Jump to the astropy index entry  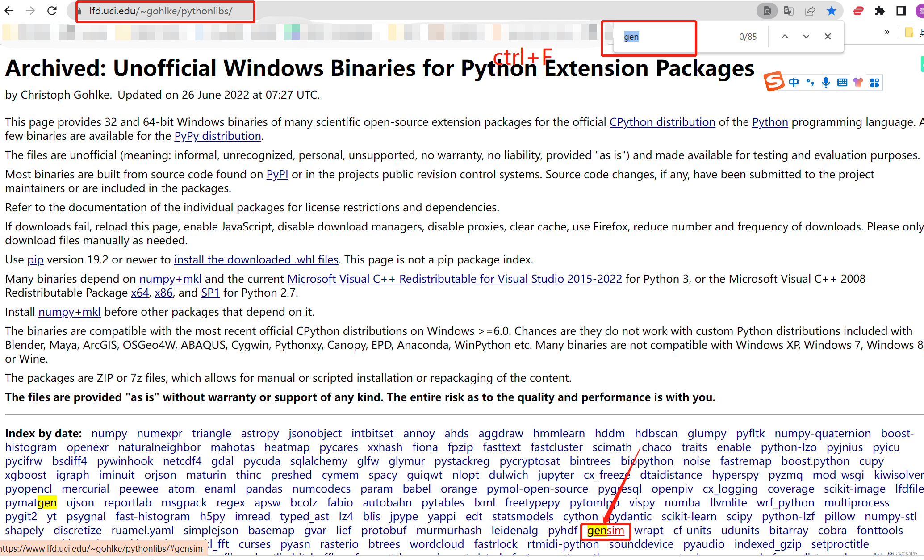pyautogui.click(x=260, y=433)
